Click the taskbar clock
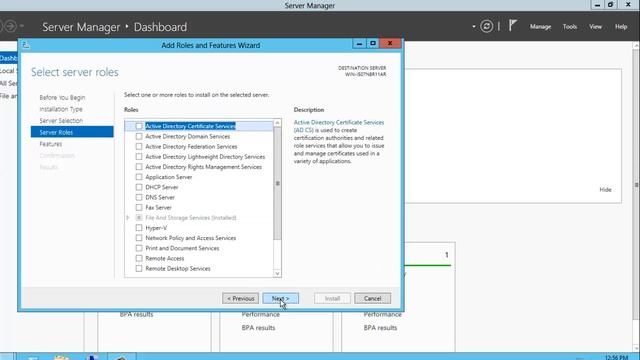Viewport: 640px width, 360px height. 616,357
